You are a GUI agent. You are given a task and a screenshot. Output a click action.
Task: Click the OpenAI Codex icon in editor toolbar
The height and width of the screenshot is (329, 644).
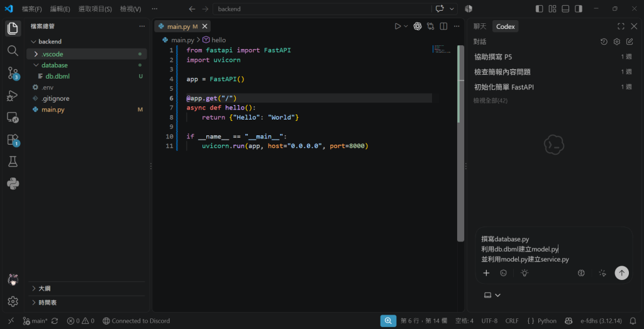point(418,26)
